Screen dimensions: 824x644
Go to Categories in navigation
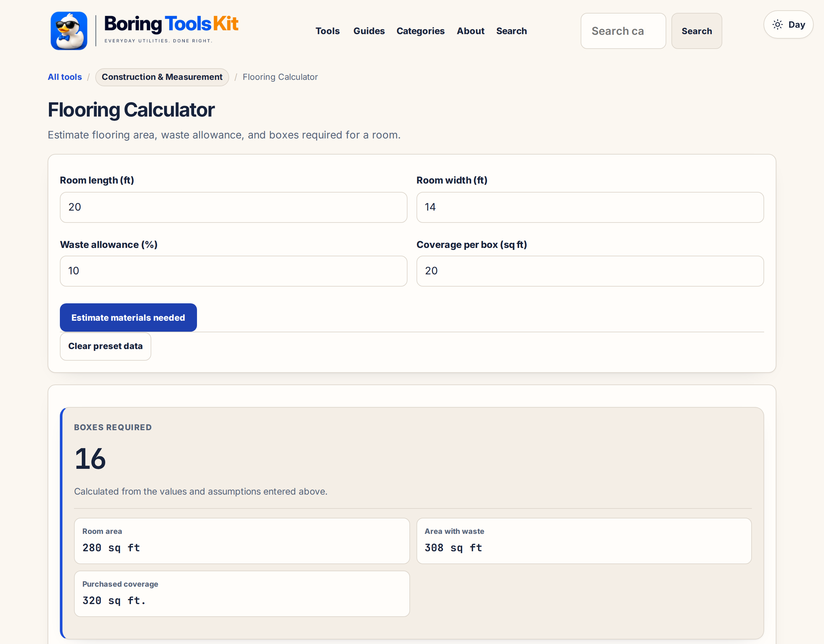click(420, 31)
